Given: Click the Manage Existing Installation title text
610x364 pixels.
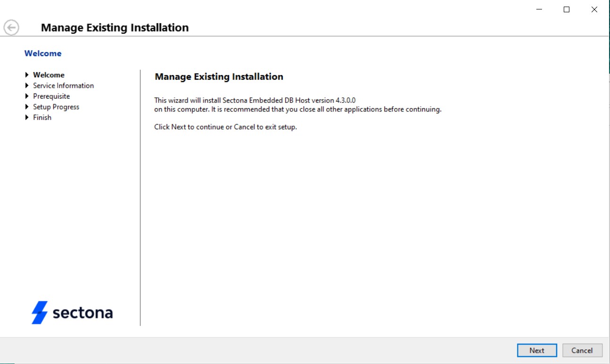Looking at the screenshot, I should [x=115, y=27].
